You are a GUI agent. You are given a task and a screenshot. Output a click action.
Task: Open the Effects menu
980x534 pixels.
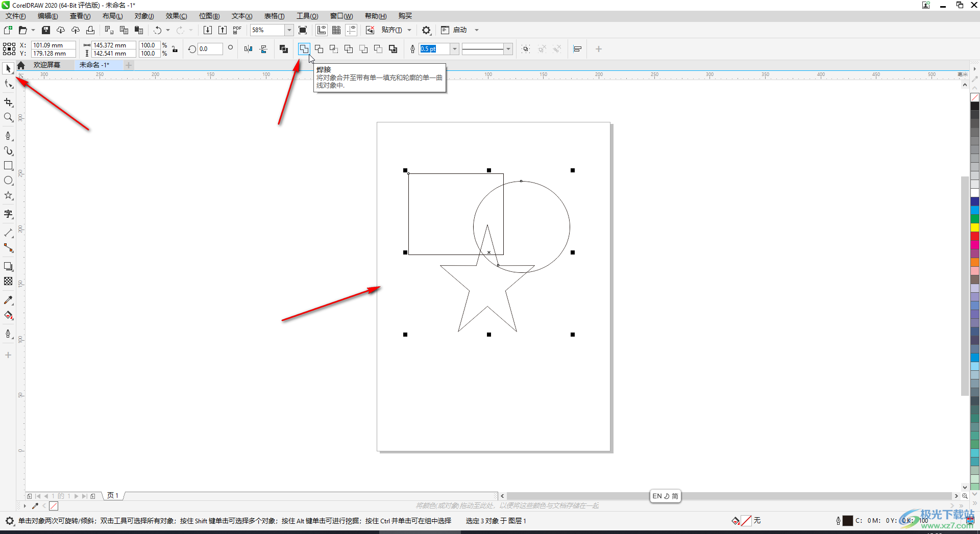[177, 16]
